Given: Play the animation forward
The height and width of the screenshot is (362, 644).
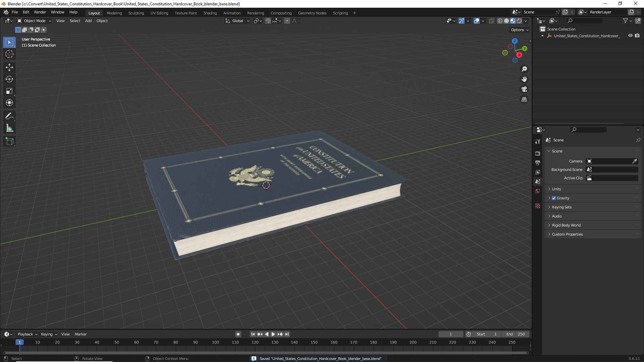Looking at the screenshot, I should [x=273, y=334].
